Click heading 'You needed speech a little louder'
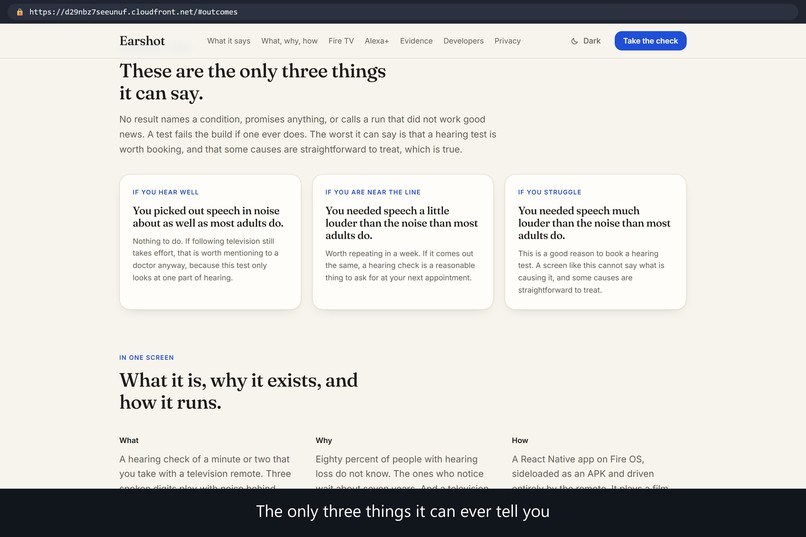This screenshot has height=537, width=806. [401, 223]
